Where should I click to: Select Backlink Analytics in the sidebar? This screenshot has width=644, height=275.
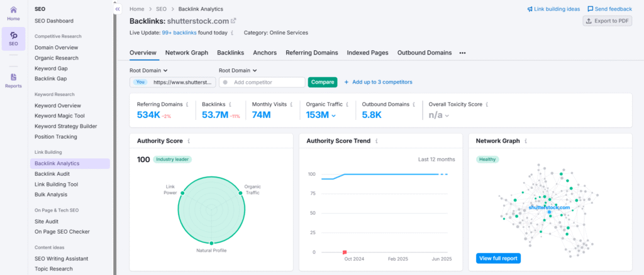pyautogui.click(x=70, y=163)
